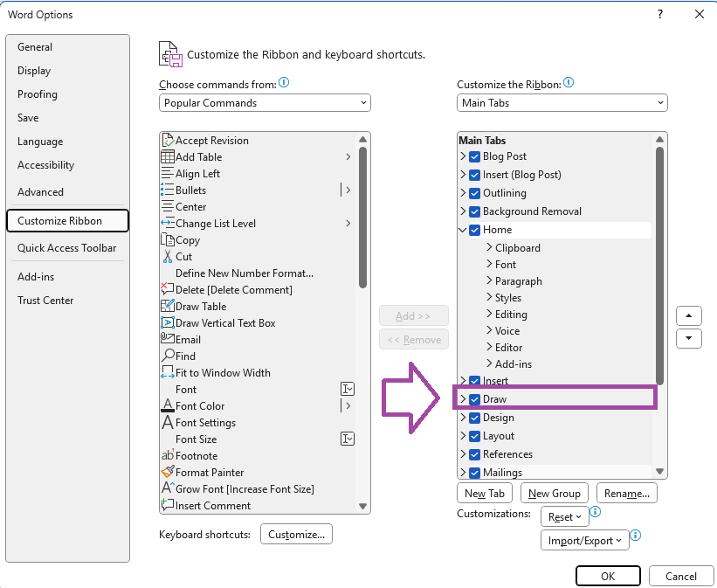This screenshot has height=588, width=717.
Task: Open the Main Tabs dropdown
Action: [x=562, y=102]
